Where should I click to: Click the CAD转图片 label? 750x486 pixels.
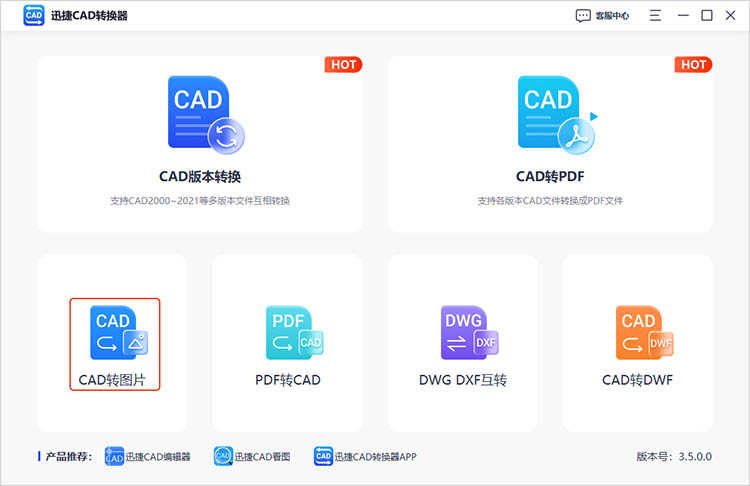click(x=112, y=380)
